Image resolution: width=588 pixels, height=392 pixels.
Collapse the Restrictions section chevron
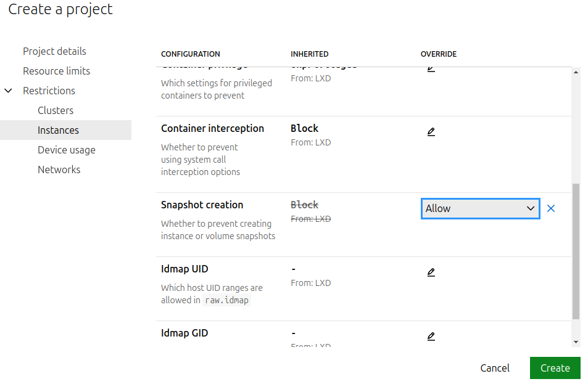pyautogui.click(x=9, y=91)
